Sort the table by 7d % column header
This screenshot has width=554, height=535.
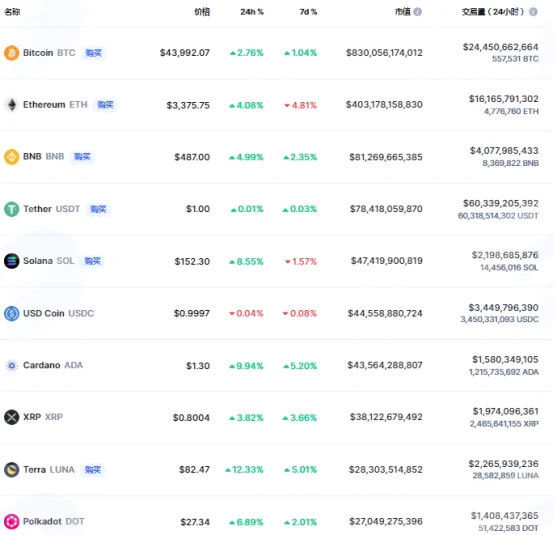308,12
